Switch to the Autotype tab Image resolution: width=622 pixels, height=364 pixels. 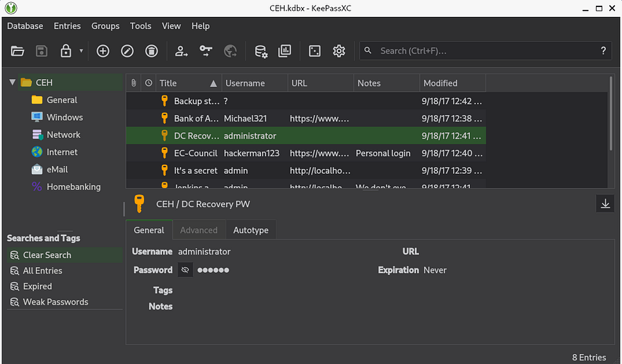pos(251,230)
